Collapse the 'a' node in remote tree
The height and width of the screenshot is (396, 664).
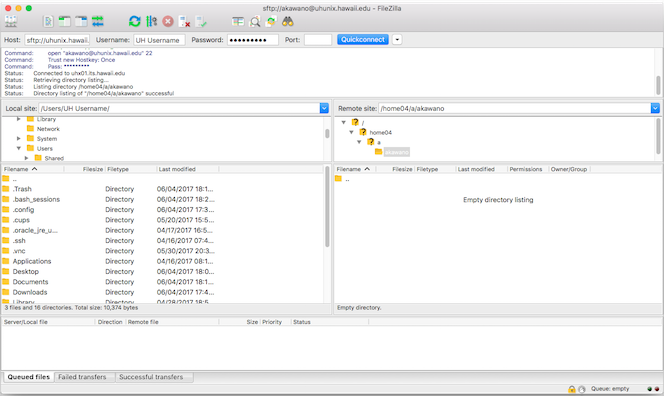(359, 142)
